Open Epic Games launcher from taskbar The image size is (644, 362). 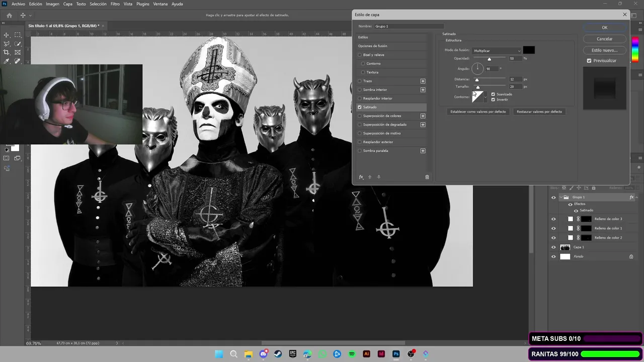pos(292,354)
